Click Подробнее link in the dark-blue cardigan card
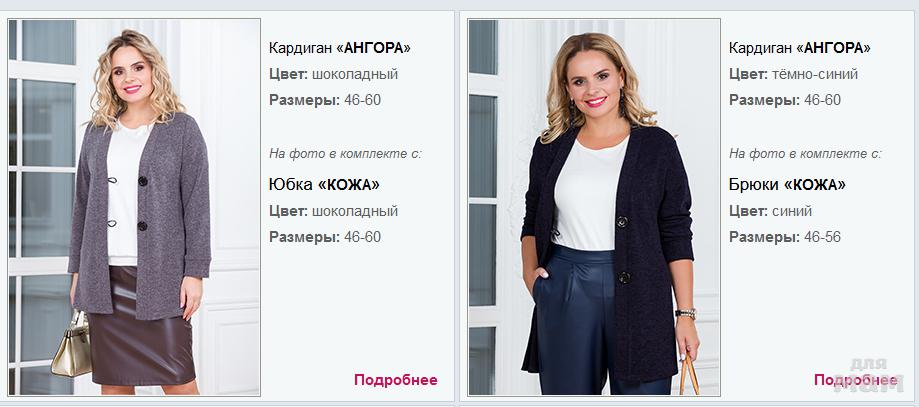This screenshot has width=919, height=407. [856, 380]
